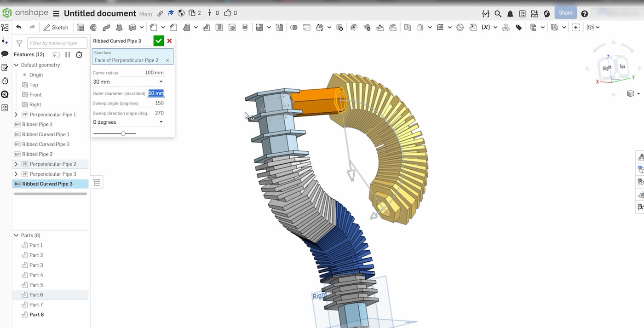This screenshot has height=328, width=644.
Task: Undo the last action
Action: point(19,27)
